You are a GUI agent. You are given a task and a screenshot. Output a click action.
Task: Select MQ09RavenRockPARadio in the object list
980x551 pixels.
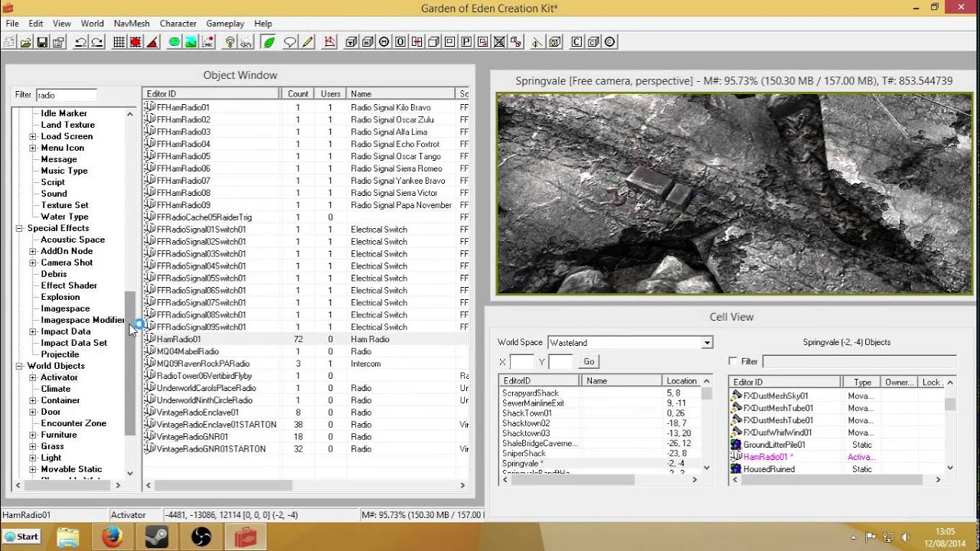306,364
